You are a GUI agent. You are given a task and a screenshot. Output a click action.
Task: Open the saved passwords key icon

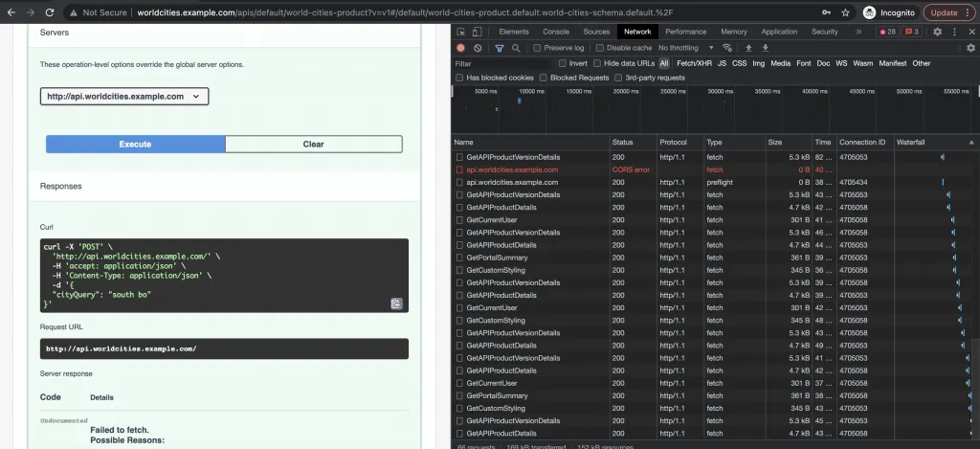point(826,12)
